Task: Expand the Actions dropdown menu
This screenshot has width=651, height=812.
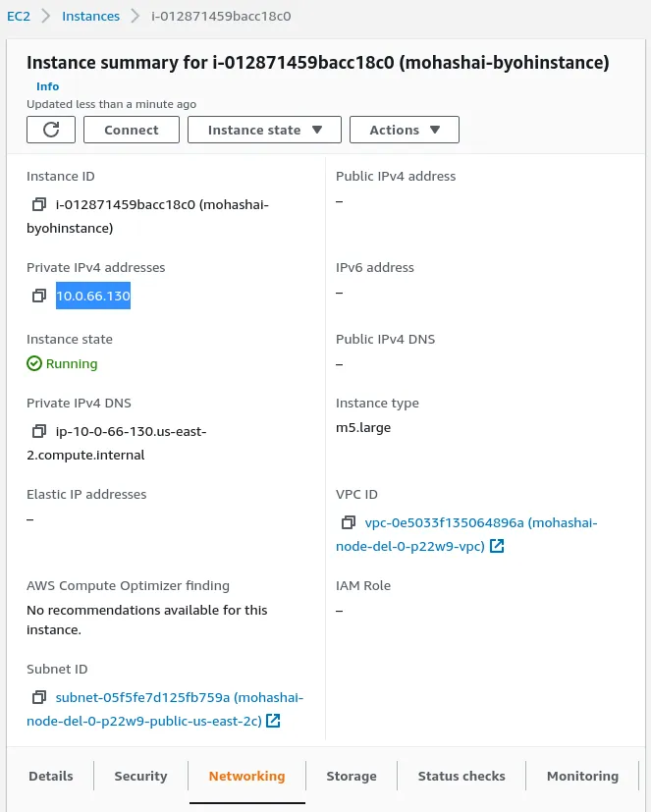Action: click(405, 130)
